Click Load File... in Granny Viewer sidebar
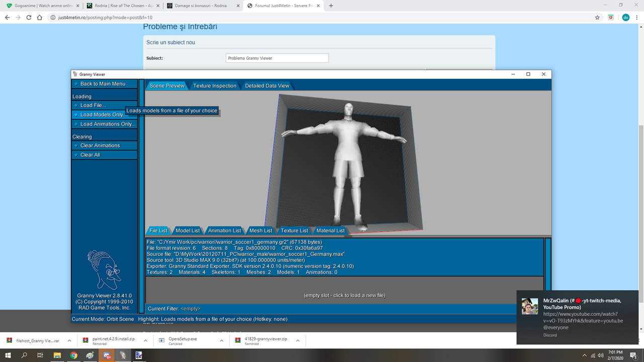 click(104, 106)
